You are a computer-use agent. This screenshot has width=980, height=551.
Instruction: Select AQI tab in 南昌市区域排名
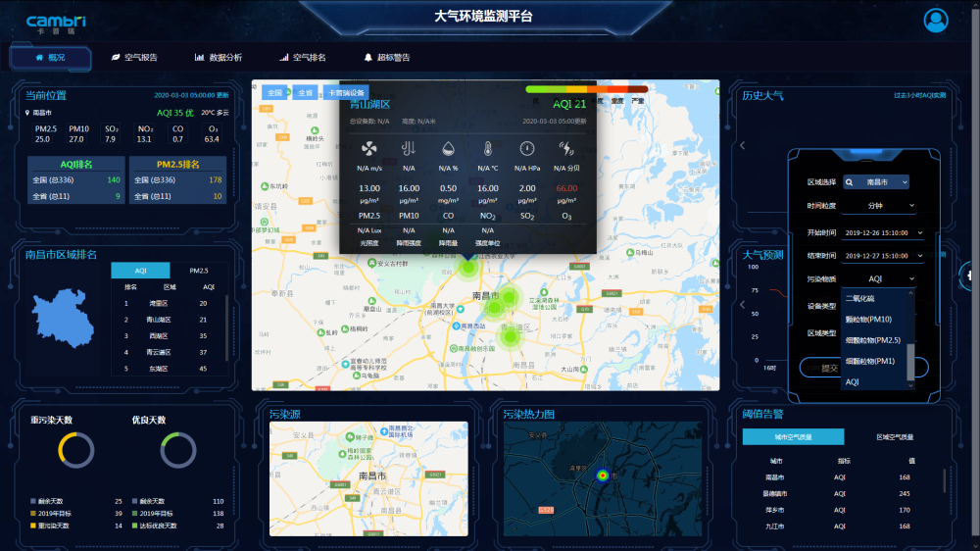(x=140, y=271)
